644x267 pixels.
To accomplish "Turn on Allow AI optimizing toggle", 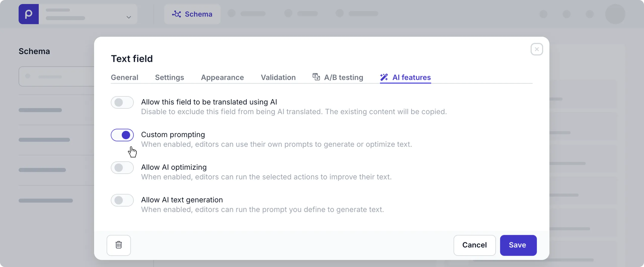I will tap(122, 168).
